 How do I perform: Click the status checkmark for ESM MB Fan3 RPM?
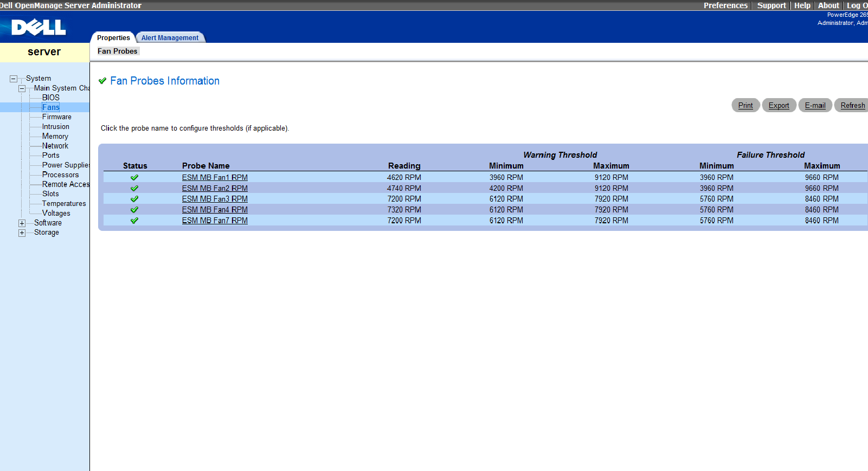(x=134, y=199)
